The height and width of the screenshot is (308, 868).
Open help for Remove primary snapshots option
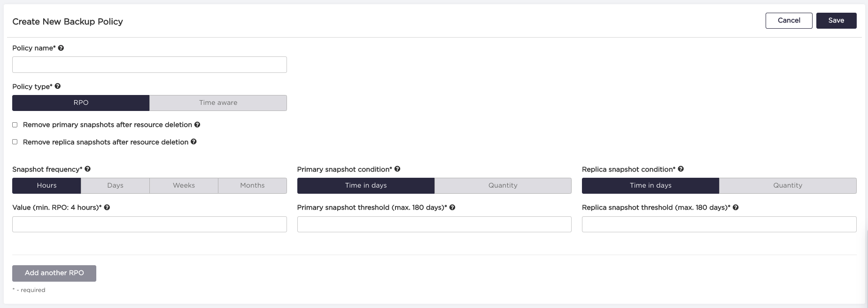coord(197,125)
